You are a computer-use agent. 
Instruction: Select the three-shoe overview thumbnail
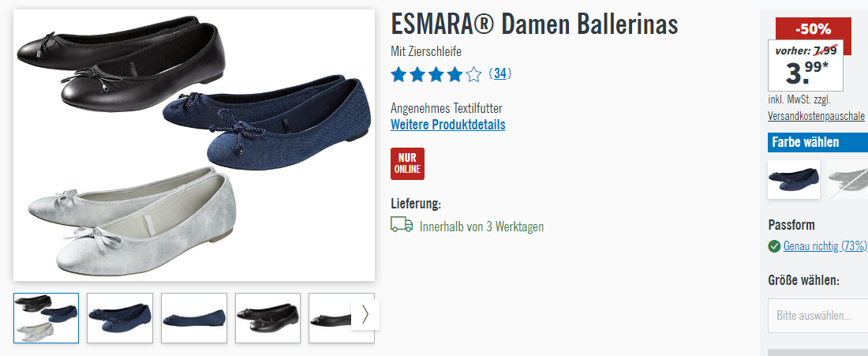click(x=46, y=318)
